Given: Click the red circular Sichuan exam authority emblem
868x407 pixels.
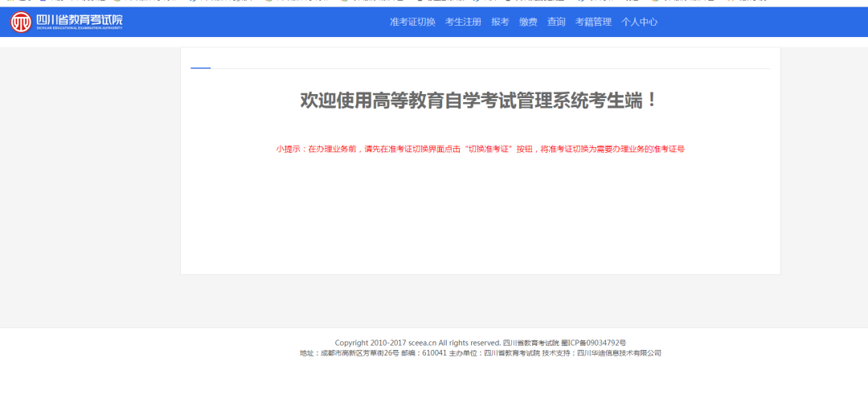Looking at the screenshot, I should pyautogui.click(x=21, y=22).
